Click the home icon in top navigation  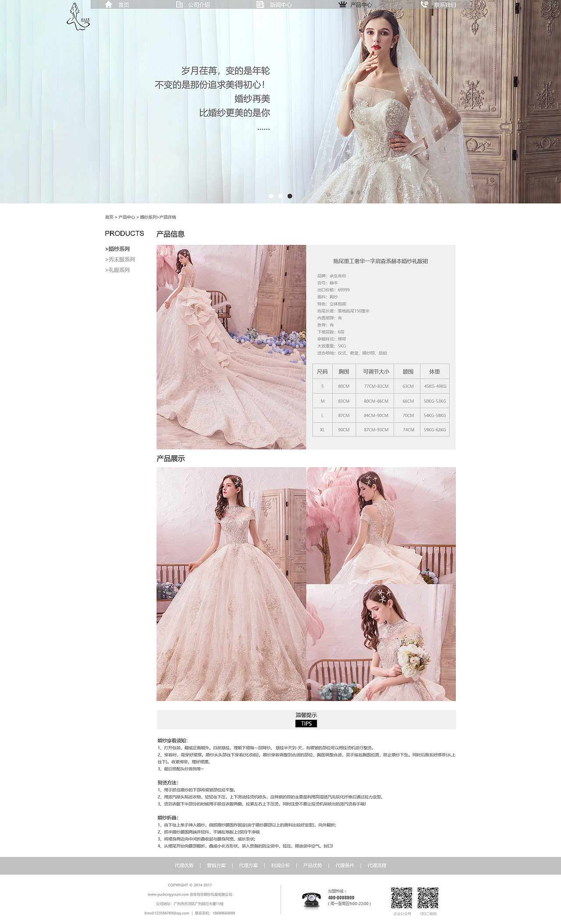point(109,4)
